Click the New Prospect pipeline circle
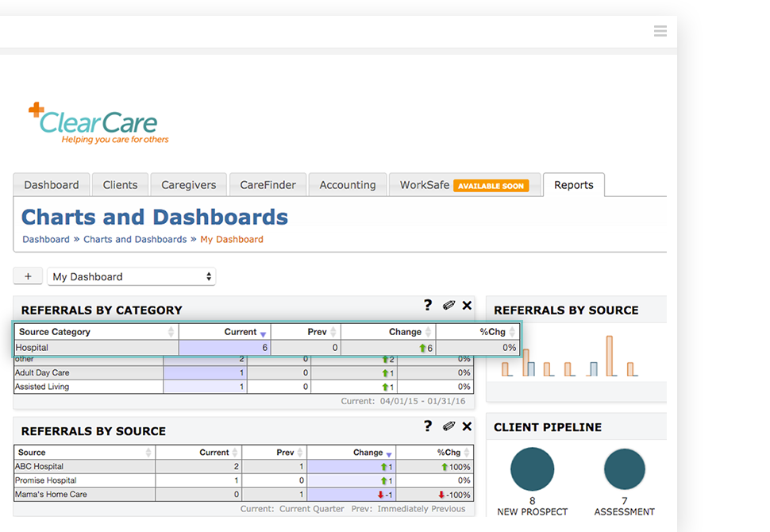770x532 pixels. click(532, 468)
